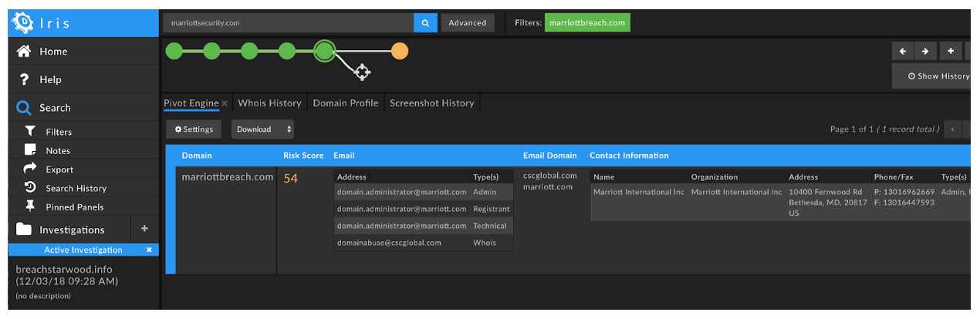Click Marriott International Inc under Organization

736,192
